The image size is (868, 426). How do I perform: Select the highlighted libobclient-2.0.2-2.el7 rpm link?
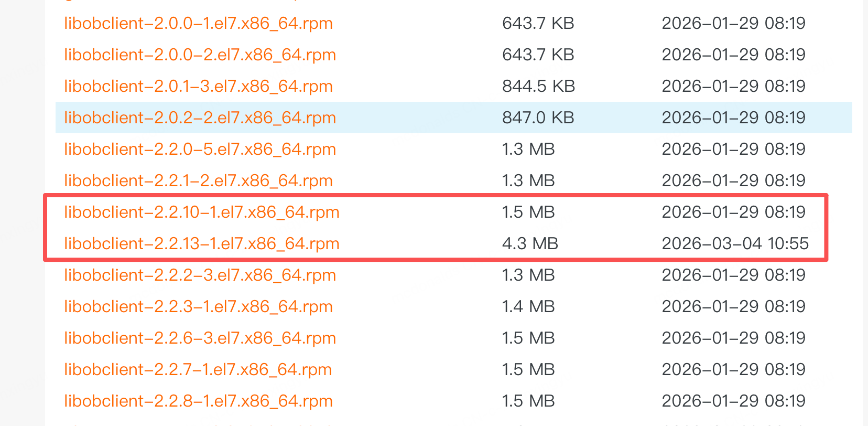point(200,118)
